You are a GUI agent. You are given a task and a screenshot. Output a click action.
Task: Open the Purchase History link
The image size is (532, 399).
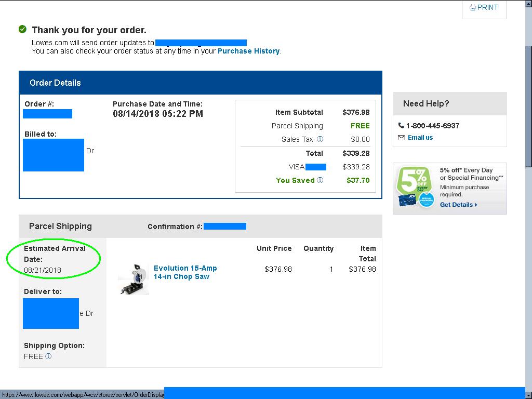click(x=249, y=51)
